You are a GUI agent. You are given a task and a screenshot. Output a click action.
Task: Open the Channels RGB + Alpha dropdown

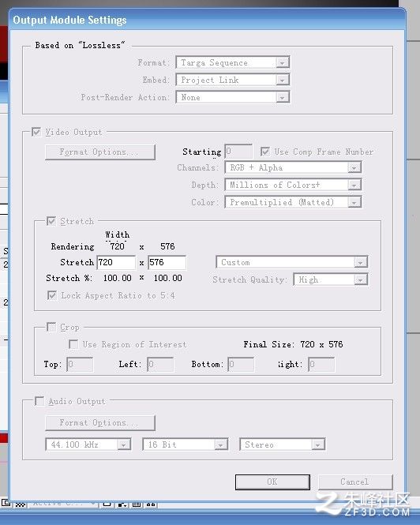point(293,167)
